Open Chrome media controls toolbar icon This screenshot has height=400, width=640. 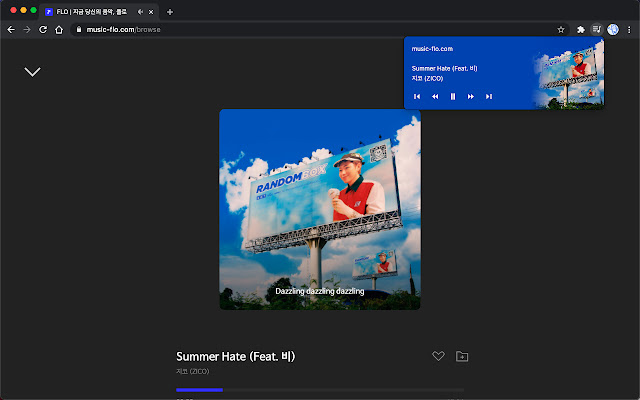coord(596,29)
